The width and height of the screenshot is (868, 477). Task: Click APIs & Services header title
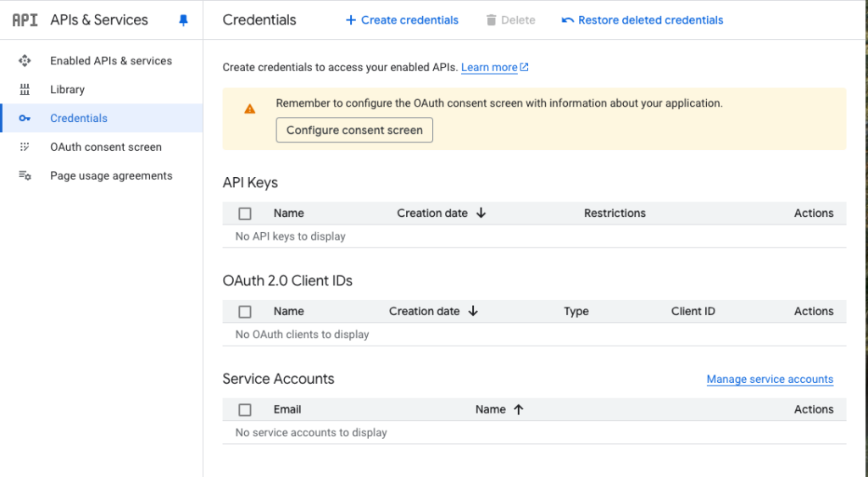pos(99,20)
